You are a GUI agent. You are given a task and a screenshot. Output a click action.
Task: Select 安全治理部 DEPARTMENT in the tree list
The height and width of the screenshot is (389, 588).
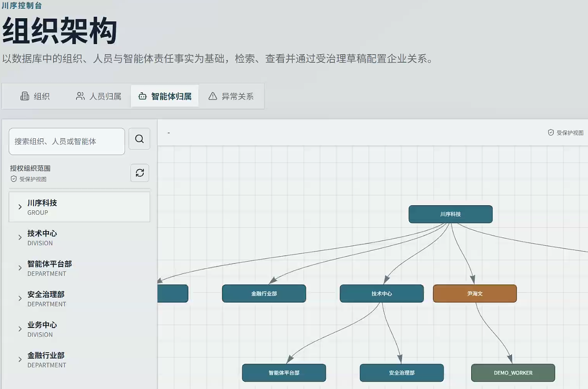[79, 298]
